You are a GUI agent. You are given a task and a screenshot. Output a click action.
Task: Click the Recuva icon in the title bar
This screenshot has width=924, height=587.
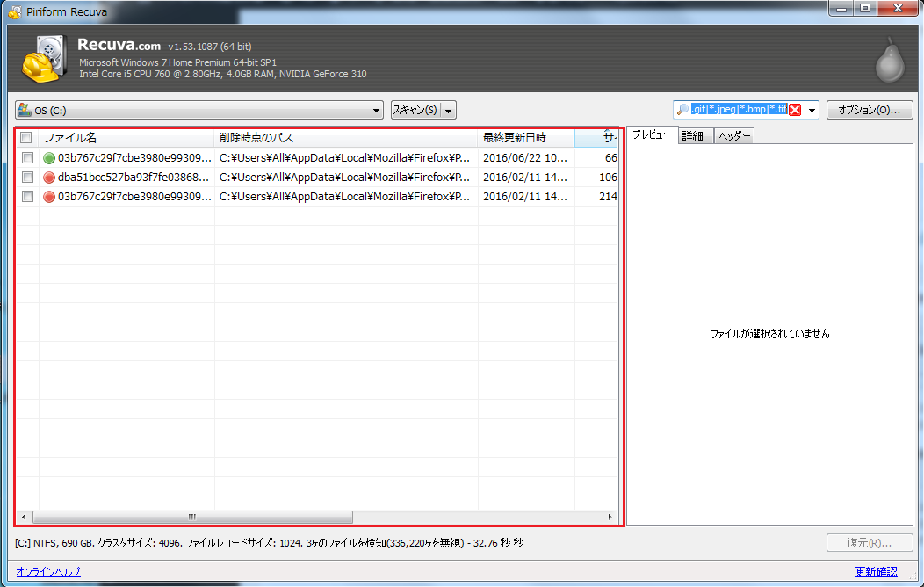(x=15, y=11)
